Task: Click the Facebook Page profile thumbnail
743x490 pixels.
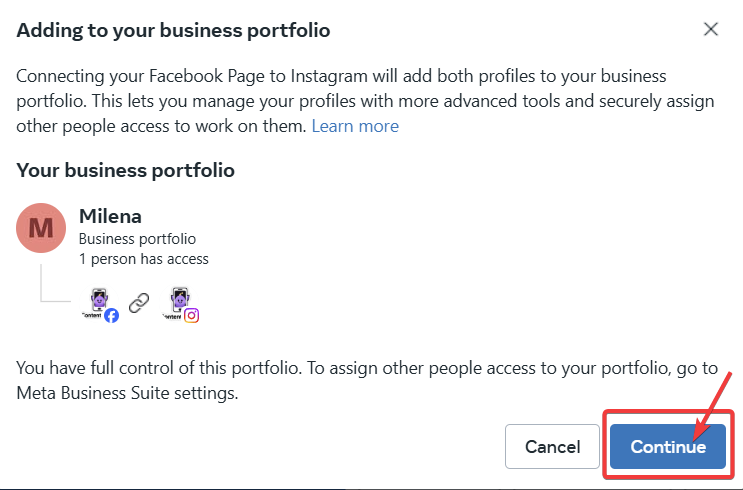Action: (98, 302)
